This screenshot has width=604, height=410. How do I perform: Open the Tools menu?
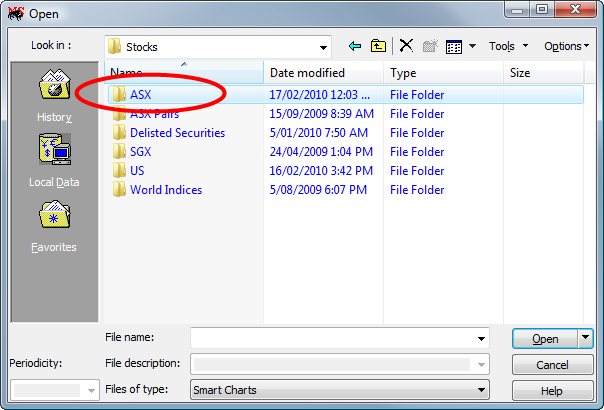[x=508, y=46]
